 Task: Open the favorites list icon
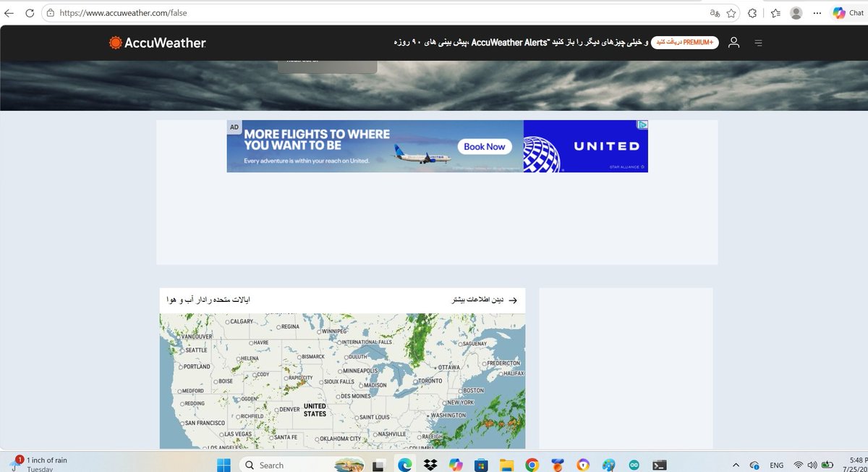(775, 13)
